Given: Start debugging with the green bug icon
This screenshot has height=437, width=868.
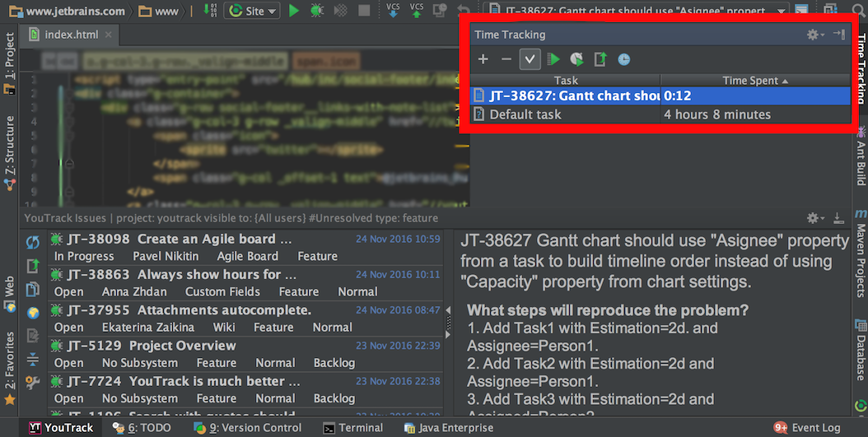Looking at the screenshot, I should [x=317, y=11].
